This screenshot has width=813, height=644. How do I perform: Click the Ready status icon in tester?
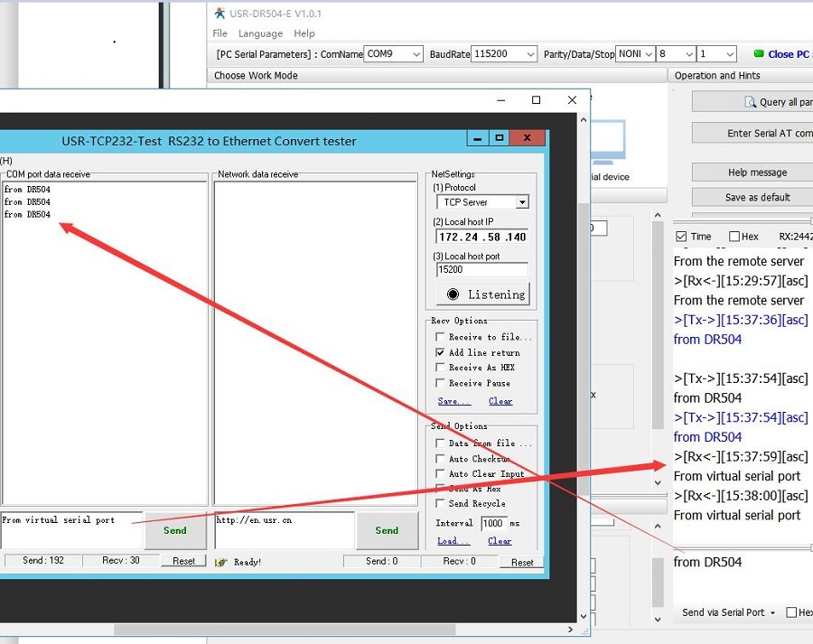click(x=221, y=562)
